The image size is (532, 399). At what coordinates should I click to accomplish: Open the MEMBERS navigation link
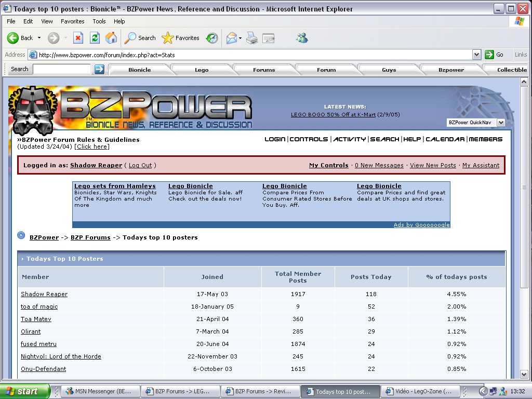[x=486, y=139]
